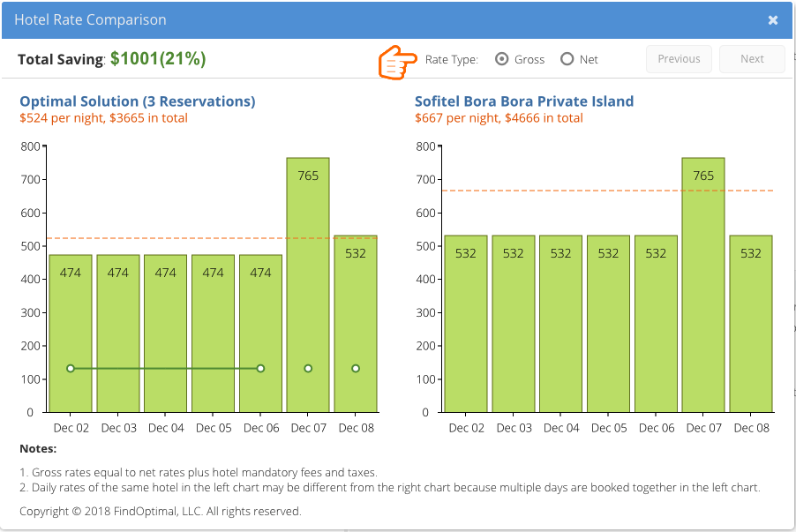Click the note about gross rates
796x532 pixels.
pos(199,473)
